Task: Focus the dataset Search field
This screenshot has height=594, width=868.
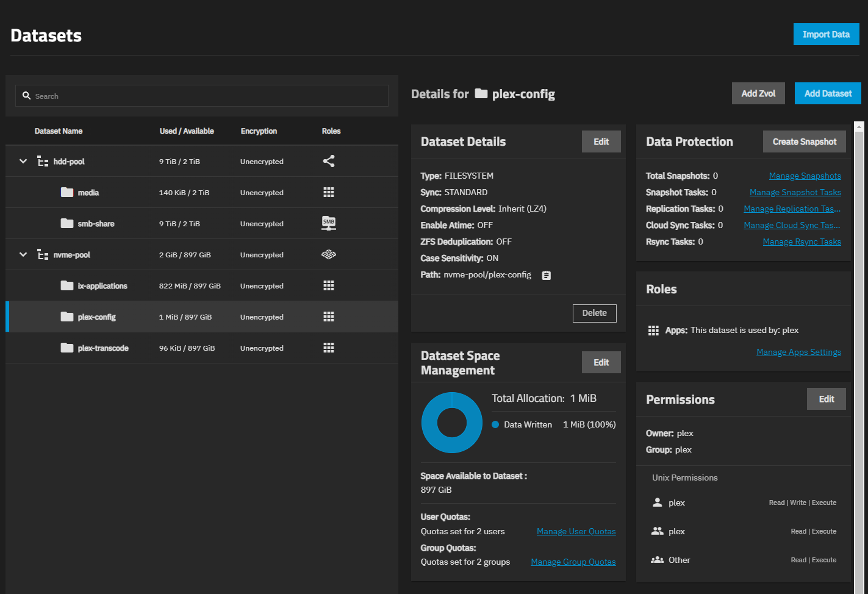Action: coord(202,96)
